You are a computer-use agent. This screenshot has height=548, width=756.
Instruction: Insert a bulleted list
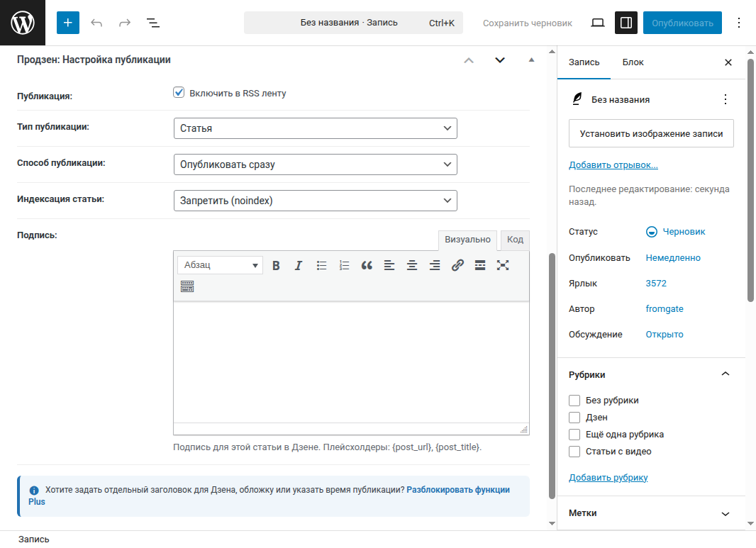[321, 266]
